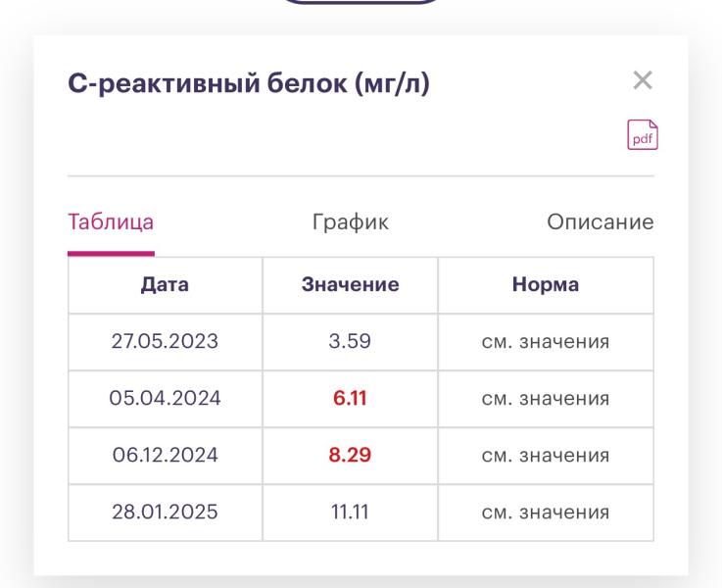Select the 06.12.2024 date cell
722x588 pixels.
pyautogui.click(x=165, y=456)
